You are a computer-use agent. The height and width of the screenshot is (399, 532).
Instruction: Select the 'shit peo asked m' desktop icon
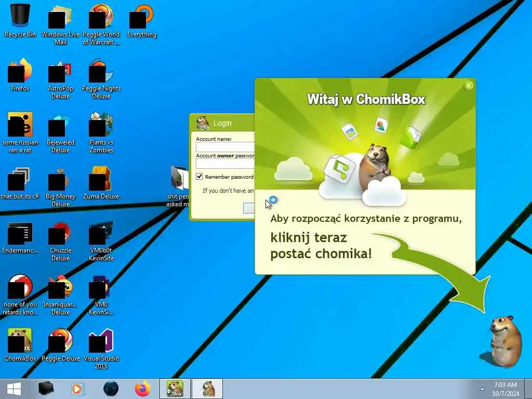178,187
